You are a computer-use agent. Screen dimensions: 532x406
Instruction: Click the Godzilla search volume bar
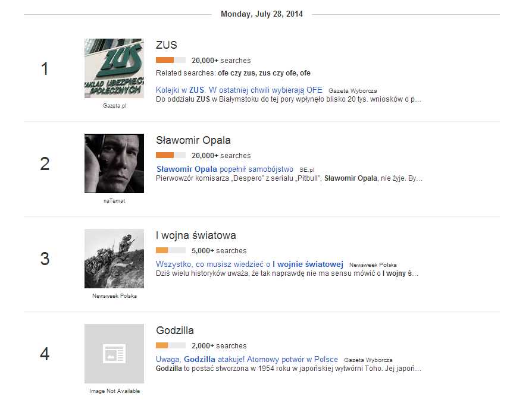coord(171,345)
